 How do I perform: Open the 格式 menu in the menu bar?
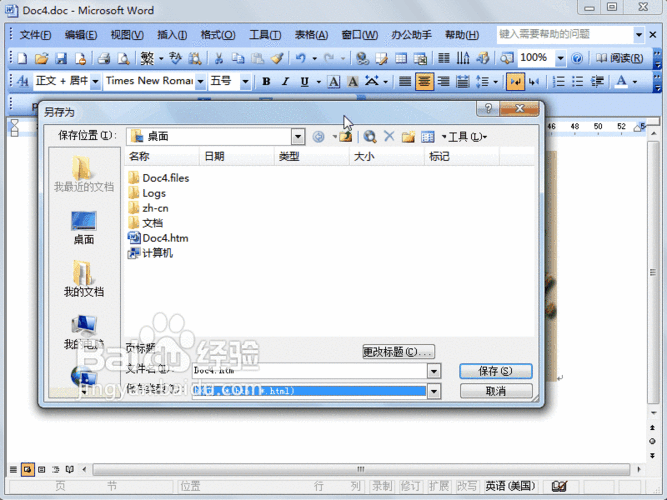(211, 35)
